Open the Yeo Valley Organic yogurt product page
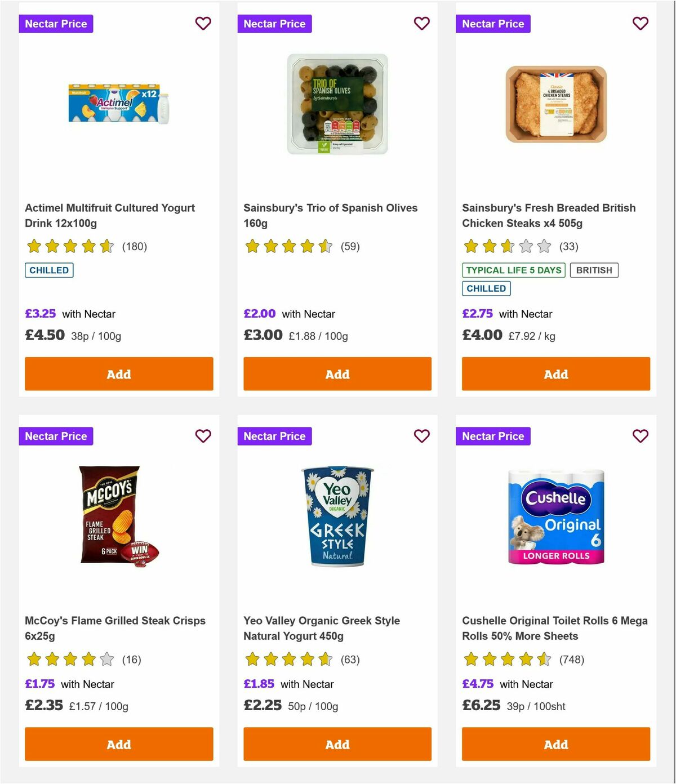 pyautogui.click(x=321, y=628)
